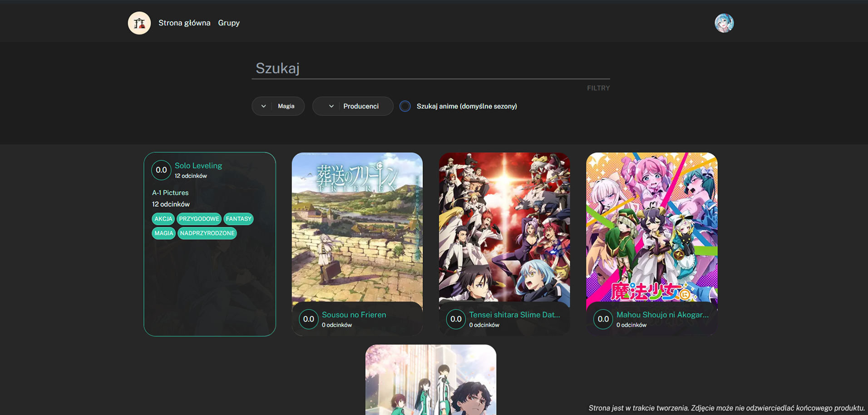Click the AKCJA genre tag
This screenshot has width=868, height=415.
click(163, 219)
